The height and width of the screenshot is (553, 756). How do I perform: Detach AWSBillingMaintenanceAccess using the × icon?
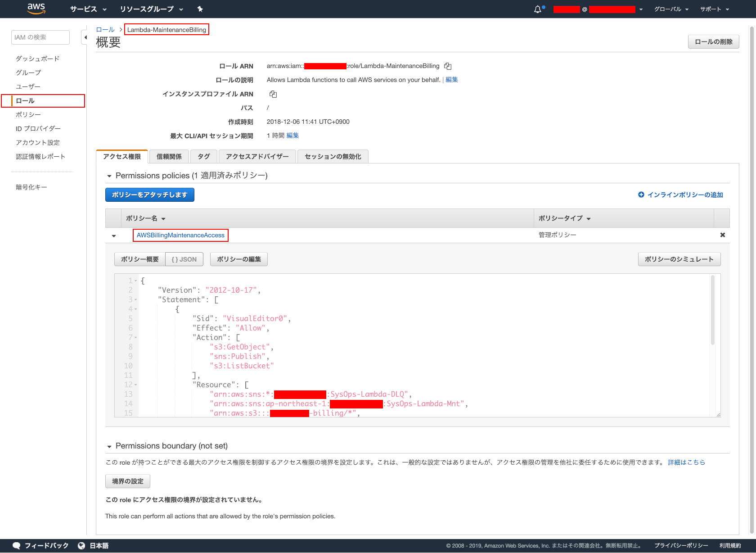(x=722, y=235)
